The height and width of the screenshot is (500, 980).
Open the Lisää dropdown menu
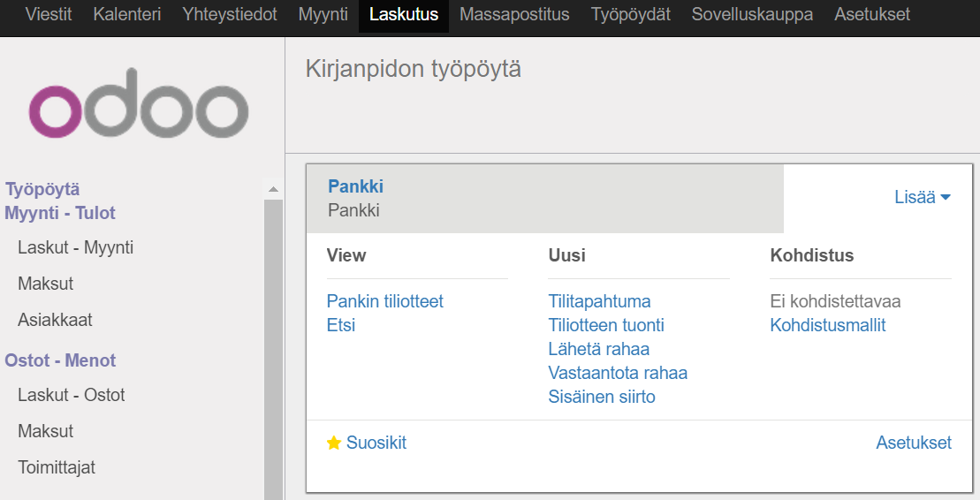point(923,198)
